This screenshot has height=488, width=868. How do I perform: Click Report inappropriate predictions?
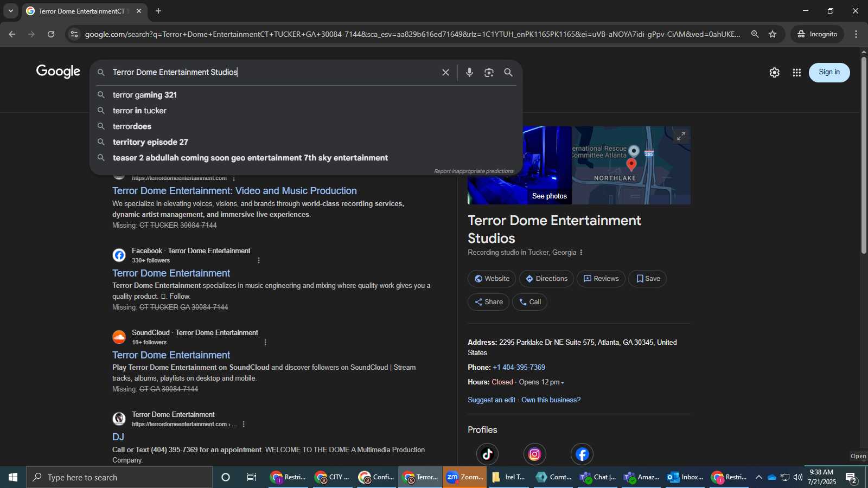point(474,171)
